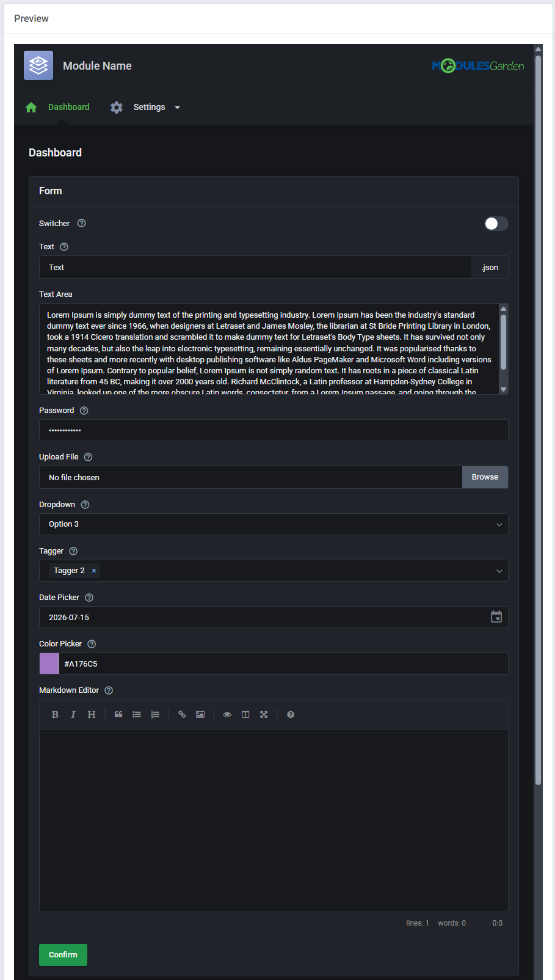Click the Preview header label
The width and height of the screenshot is (555, 980).
click(x=31, y=19)
